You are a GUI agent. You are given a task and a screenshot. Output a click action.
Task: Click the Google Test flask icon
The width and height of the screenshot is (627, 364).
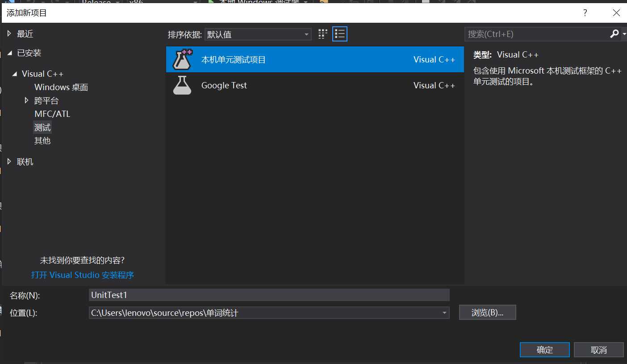(x=182, y=85)
